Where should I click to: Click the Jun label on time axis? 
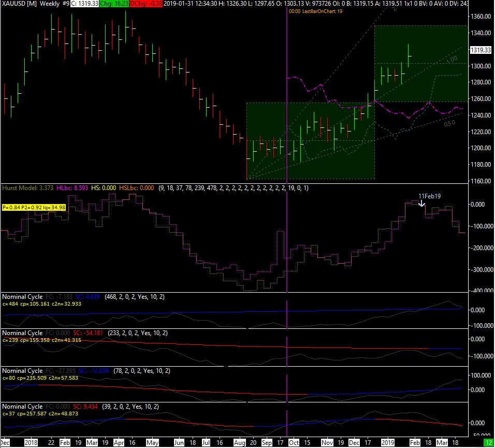click(179, 443)
